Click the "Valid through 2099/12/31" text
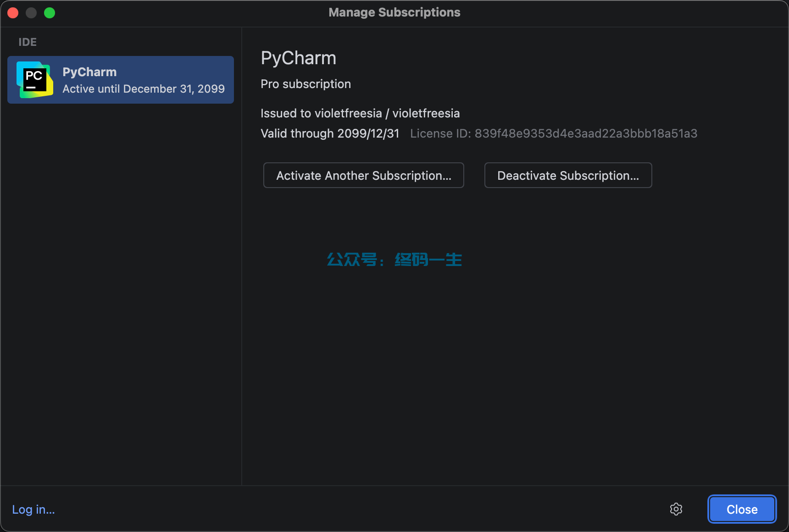789x532 pixels. pyautogui.click(x=330, y=133)
